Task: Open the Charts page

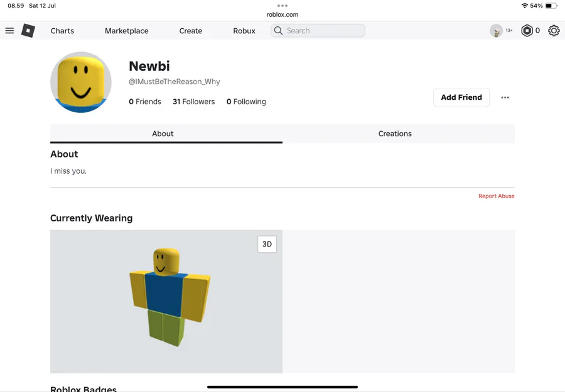Action: pos(62,31)
